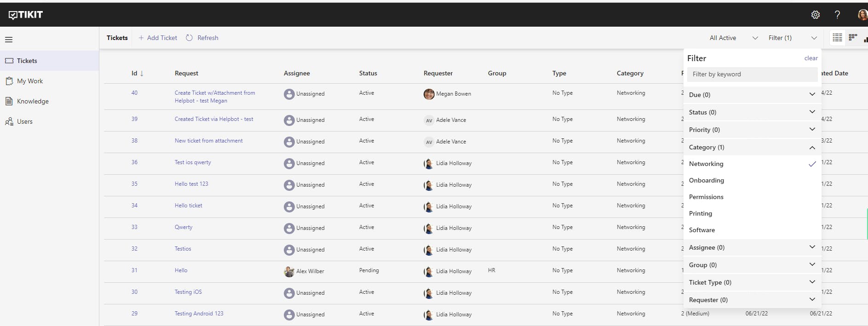
Task: Expand the Status filter section
Action: (752, 112)
